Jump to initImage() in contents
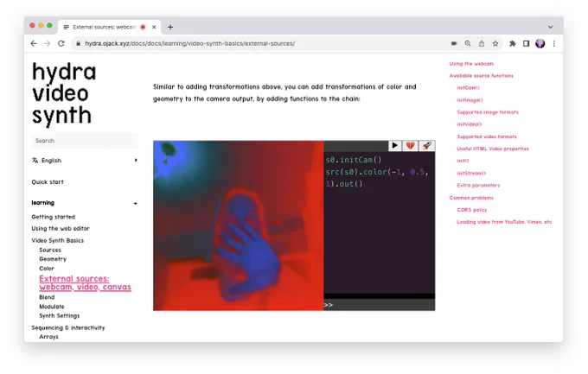588x374 pixels. [x=470, y=100]
